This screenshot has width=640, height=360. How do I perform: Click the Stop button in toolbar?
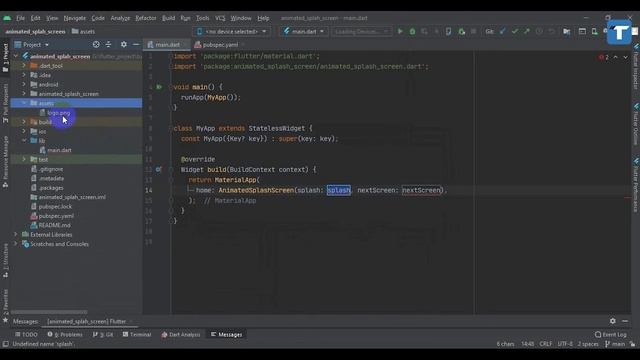(473, 31)
